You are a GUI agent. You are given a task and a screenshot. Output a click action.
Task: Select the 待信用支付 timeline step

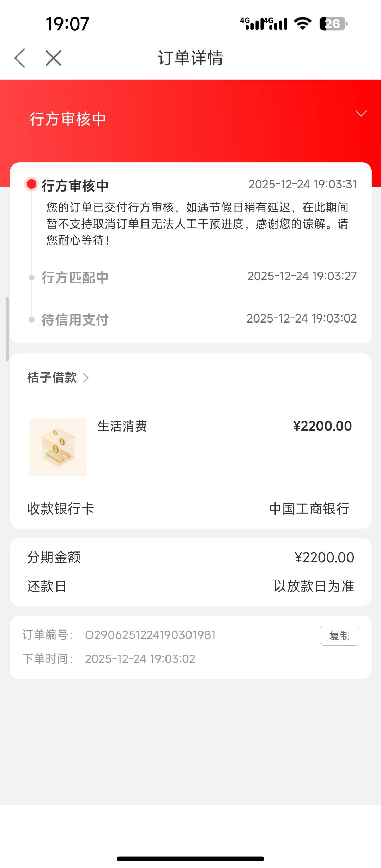point(75,320)
